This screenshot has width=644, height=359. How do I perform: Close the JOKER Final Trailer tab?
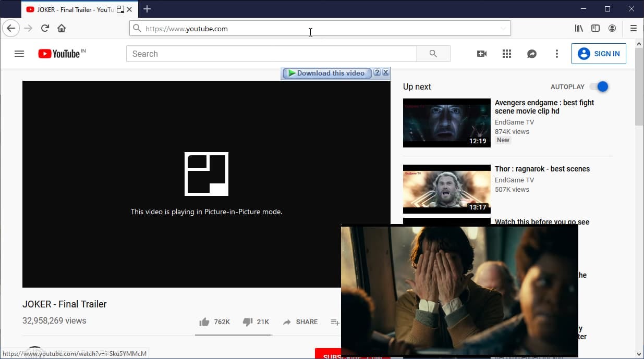[129, 9]
